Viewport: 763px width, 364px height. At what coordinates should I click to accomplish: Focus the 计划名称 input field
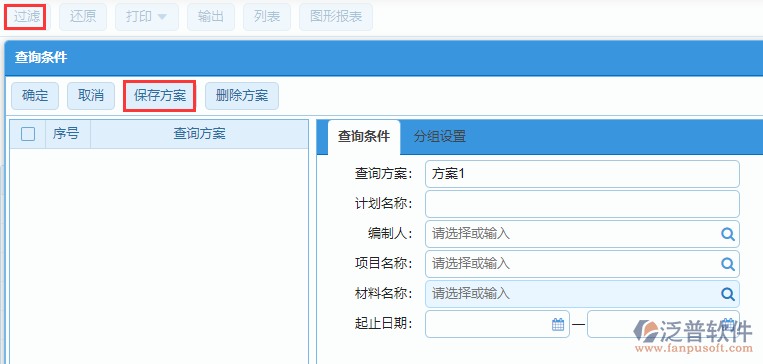click(x=582, y=204)
